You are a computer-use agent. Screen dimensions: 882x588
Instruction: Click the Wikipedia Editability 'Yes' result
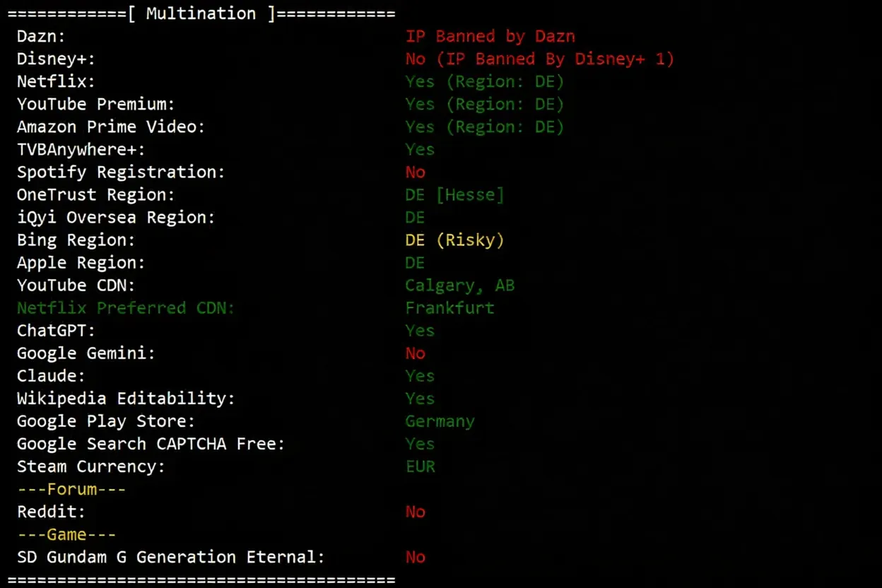420,398
